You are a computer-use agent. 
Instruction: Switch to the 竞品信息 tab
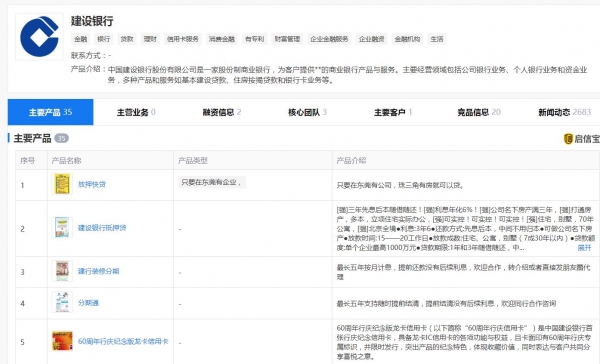tap(479, 112)
